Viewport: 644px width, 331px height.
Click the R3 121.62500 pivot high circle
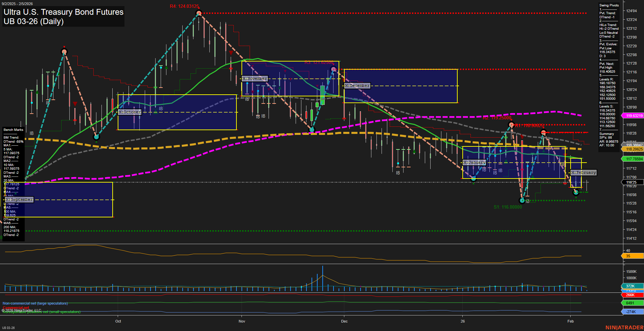point(333,69)
